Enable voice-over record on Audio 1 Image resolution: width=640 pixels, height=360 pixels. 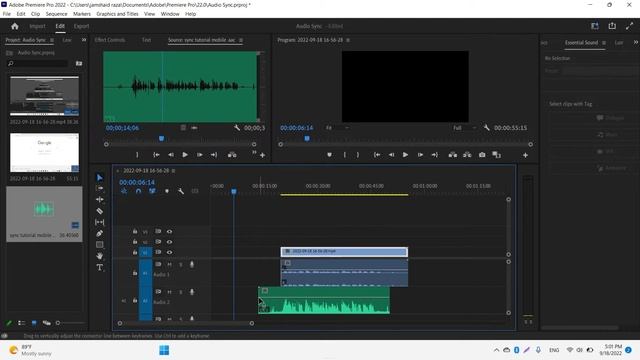coord(192,264)
